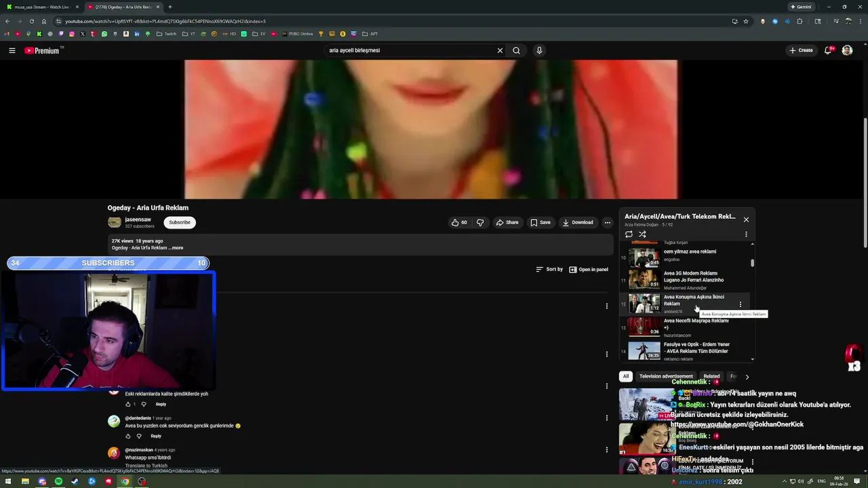Open Spotify from the taskbar

[58, 481]
